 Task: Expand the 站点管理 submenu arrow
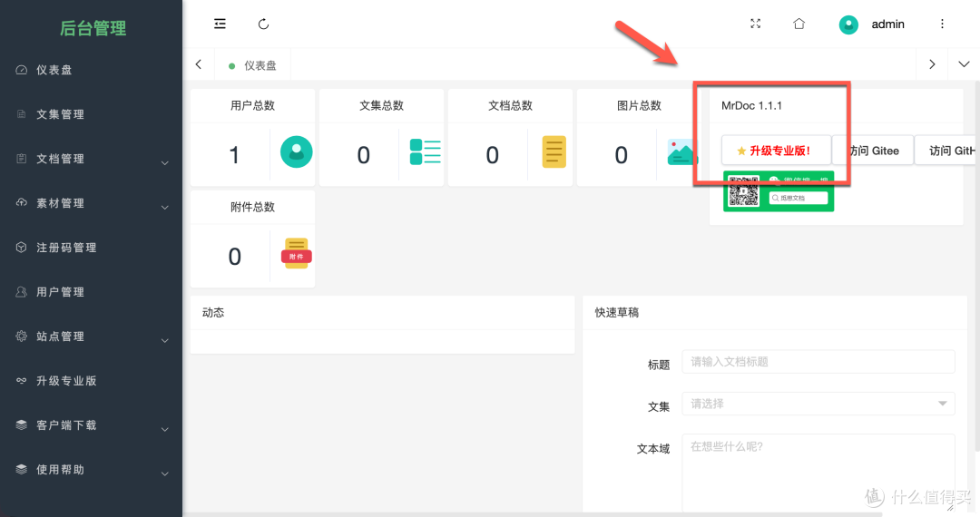(165, 340)
